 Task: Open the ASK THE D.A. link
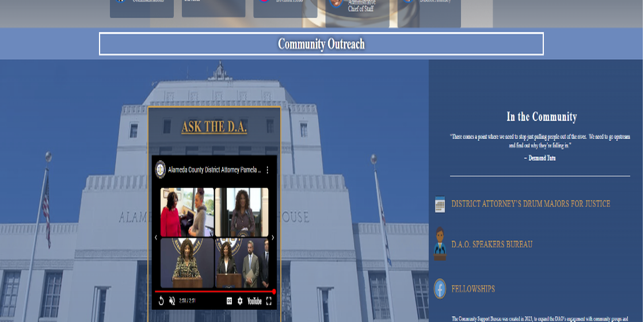pos(214,126)
